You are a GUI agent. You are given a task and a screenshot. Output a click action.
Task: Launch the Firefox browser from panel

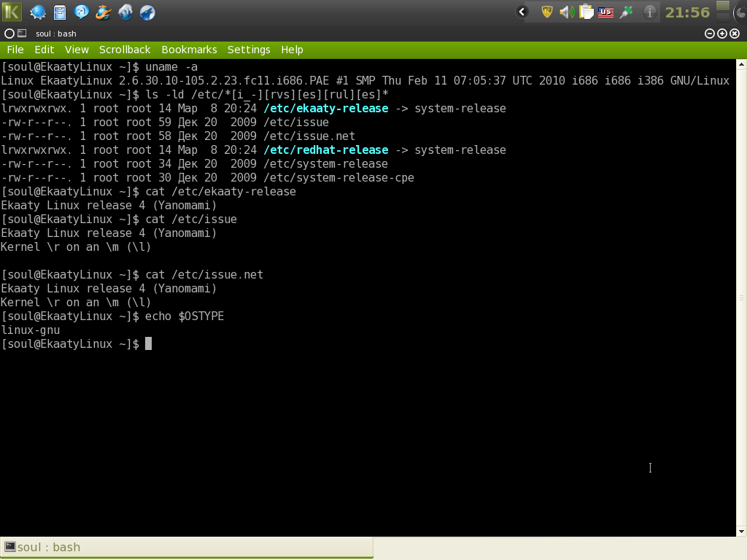coord(104,12)
